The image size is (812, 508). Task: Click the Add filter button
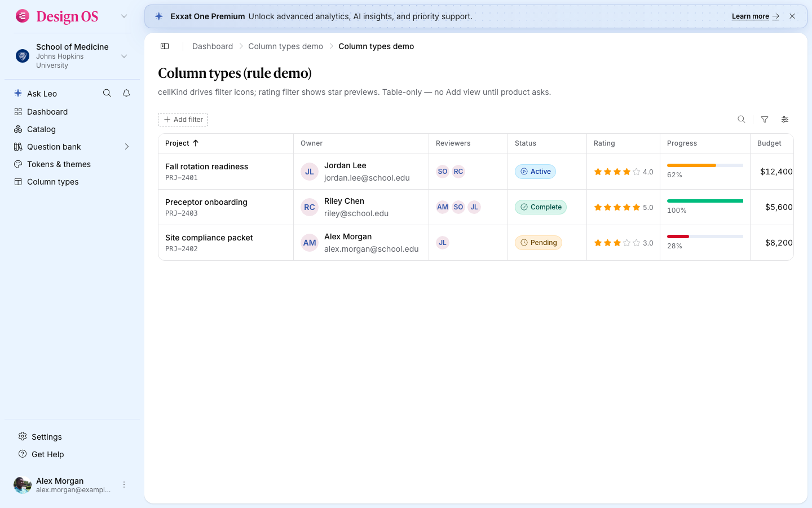click(183, 120)
